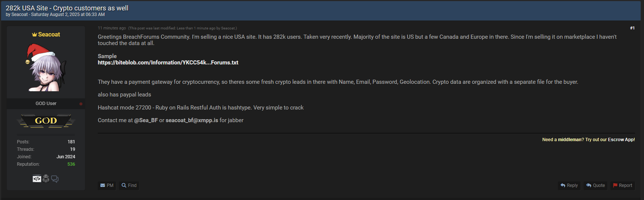Image resolution: width=644 pixels, height=200 pixels.
Task: Click the red flag Report icon
Action: 615,185
